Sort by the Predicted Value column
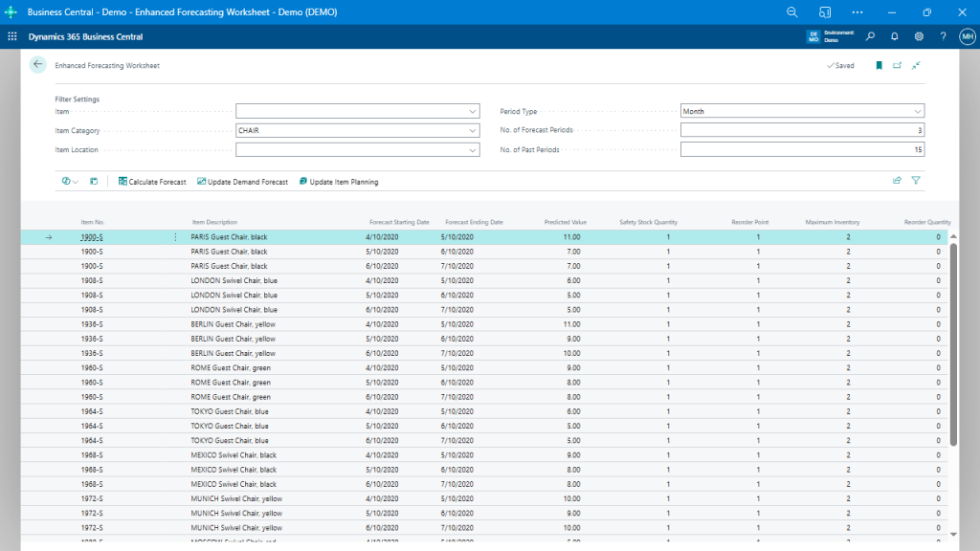 tap(567, 222)
